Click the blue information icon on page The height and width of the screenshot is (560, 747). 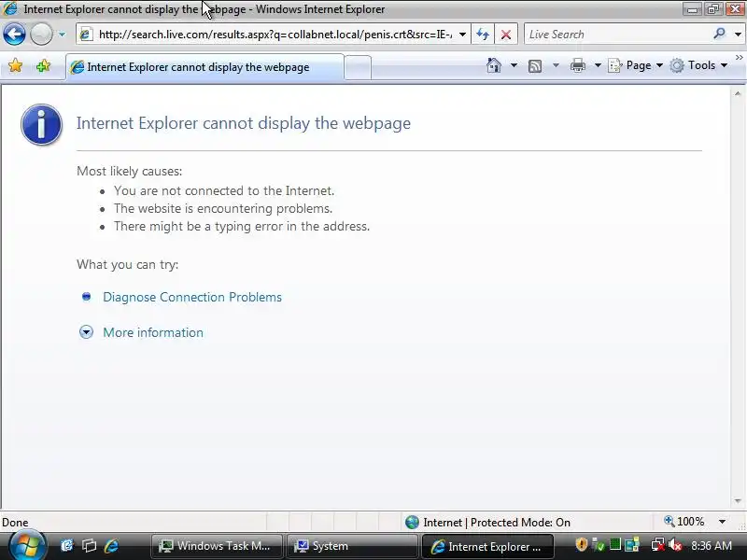pos(41,124)
